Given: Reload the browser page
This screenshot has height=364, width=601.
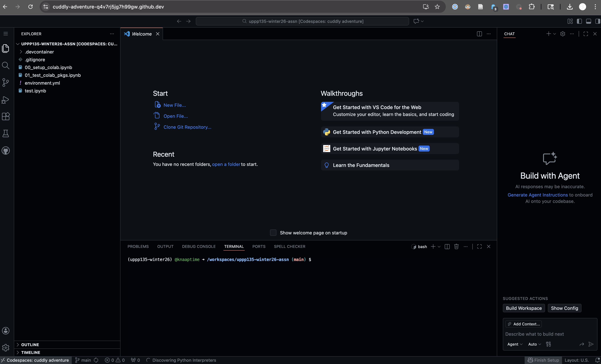Looking at the screenshot, I should coord(30,7).
